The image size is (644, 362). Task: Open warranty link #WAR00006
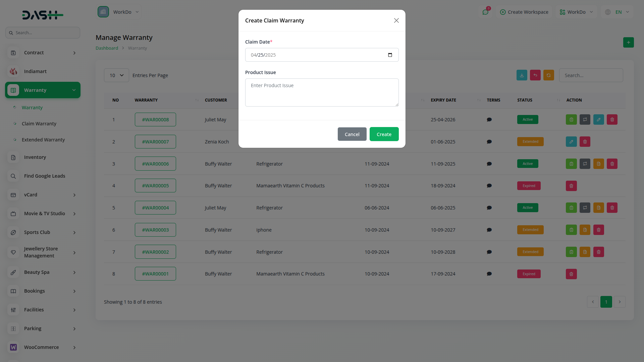pyautogui.click(x=155, y=164)
